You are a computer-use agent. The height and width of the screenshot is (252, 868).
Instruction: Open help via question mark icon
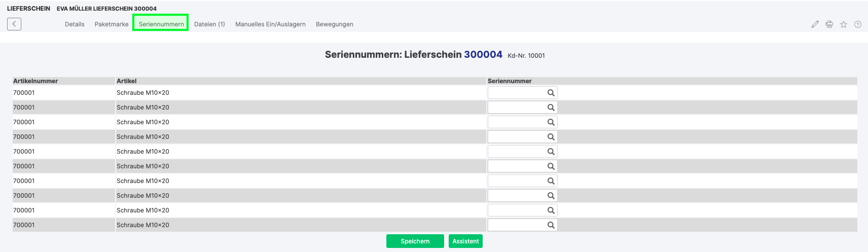click(x=858, y=24)
